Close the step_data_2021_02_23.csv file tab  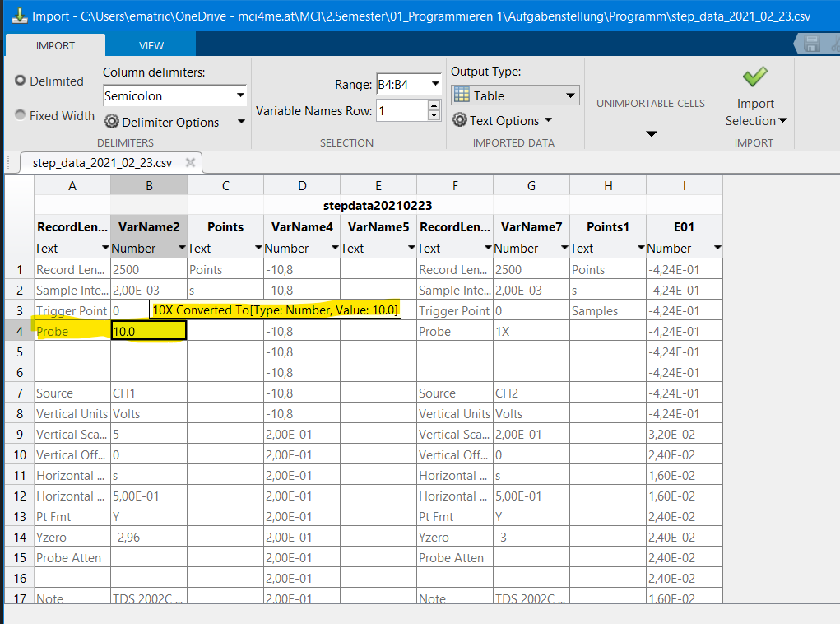coord(190,162)
